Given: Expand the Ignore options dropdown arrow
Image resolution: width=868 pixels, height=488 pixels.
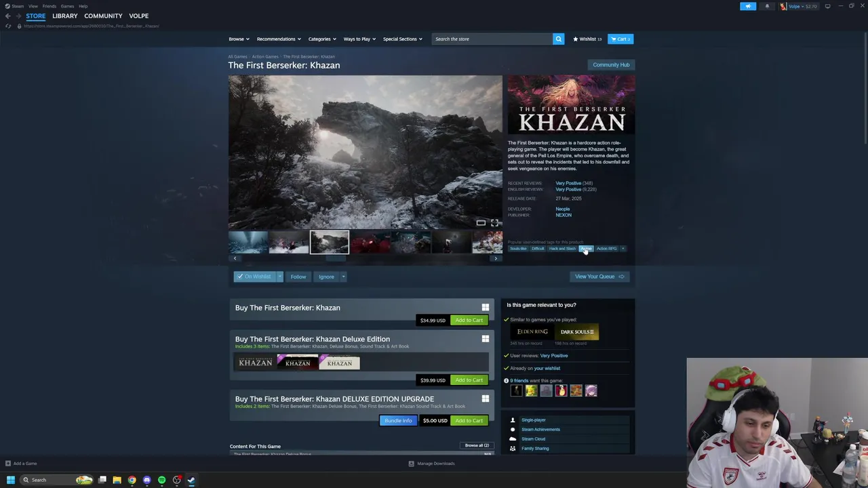Looking at the screenshot, I should click(x=343, y=277).
